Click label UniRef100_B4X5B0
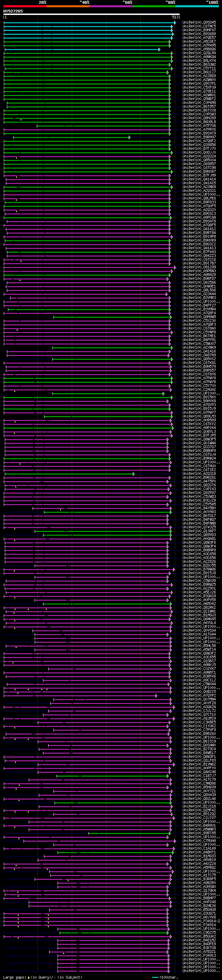Image resolution: width=222 pixels, height=980 pixels. click(x=199, y=508)
